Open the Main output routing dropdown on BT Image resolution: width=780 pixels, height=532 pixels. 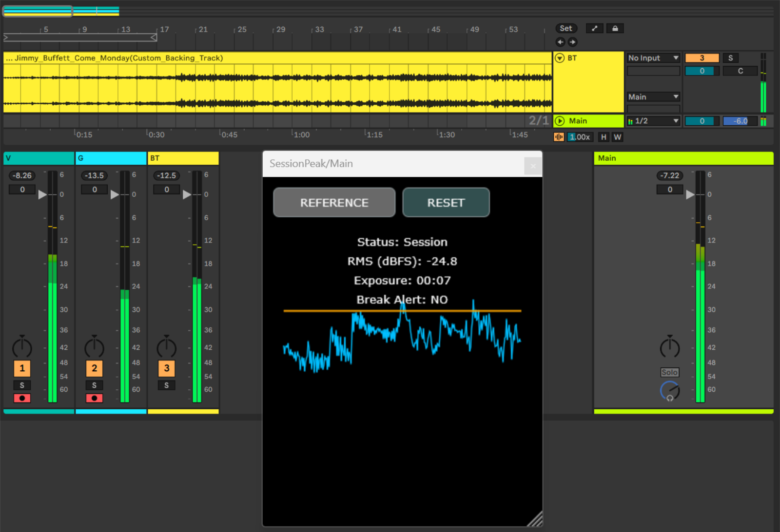point(653,96)
